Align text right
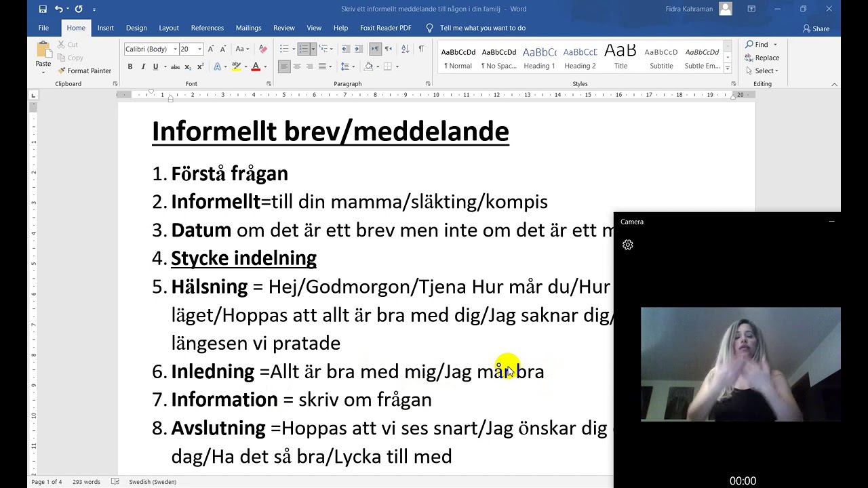868x488 pixels. coord(310,66)
